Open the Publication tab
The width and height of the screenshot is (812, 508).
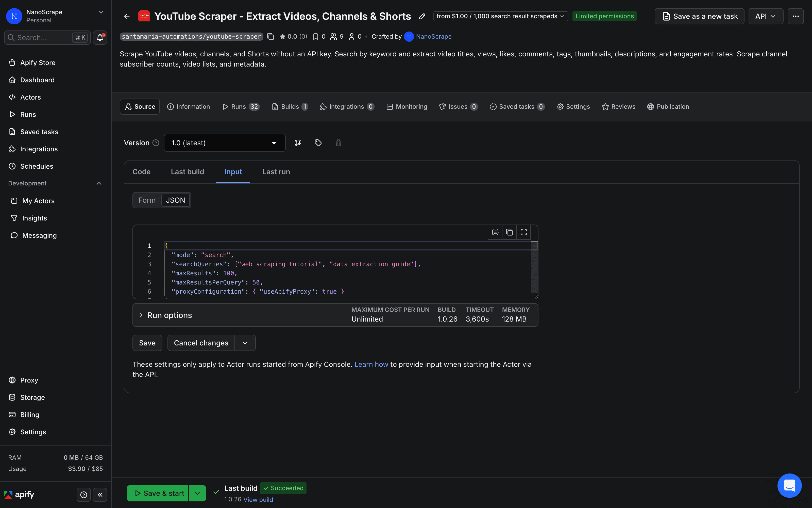point(668,106)
